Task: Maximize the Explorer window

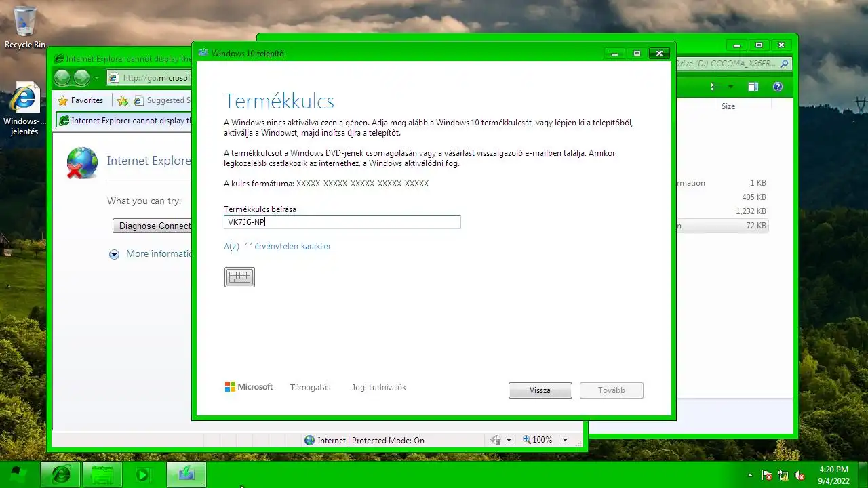Action: 759,45
